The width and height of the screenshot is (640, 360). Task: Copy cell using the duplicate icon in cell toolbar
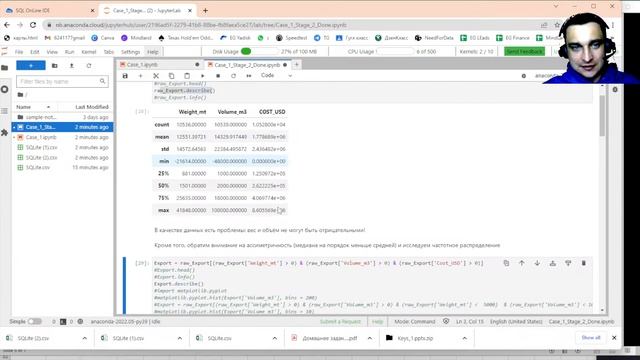(x=506, y=263)
